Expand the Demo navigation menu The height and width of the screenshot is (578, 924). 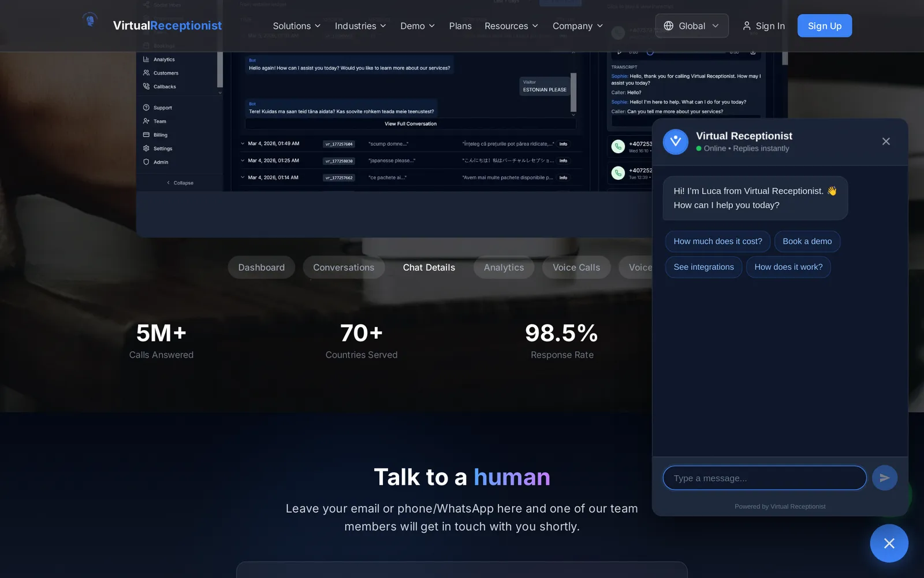418,26
